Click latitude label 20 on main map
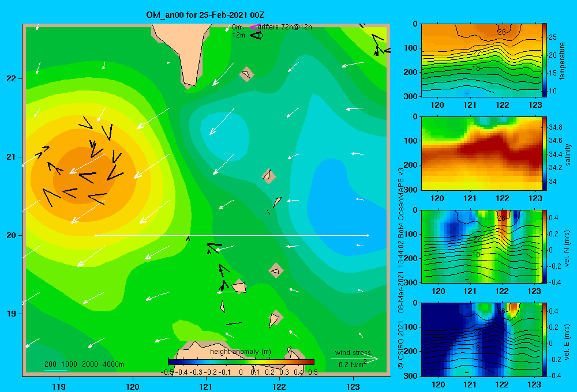Viewport: 577px width, 392px height. [12, 235]
